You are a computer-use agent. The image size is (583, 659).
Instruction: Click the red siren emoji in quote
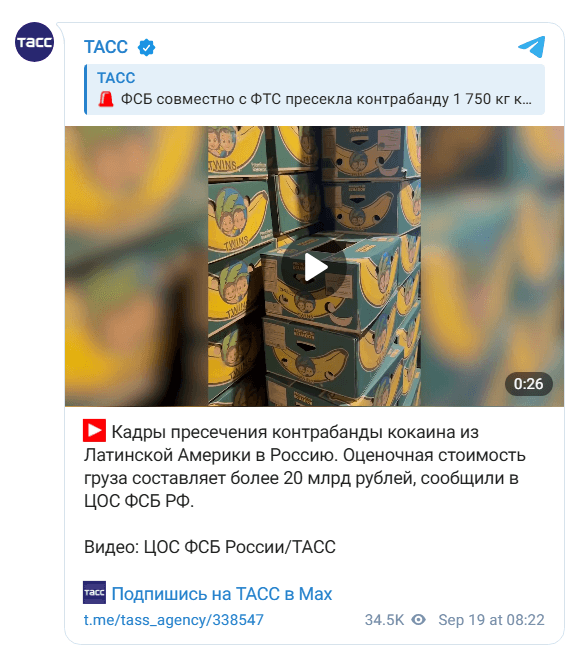pos(106,99)
